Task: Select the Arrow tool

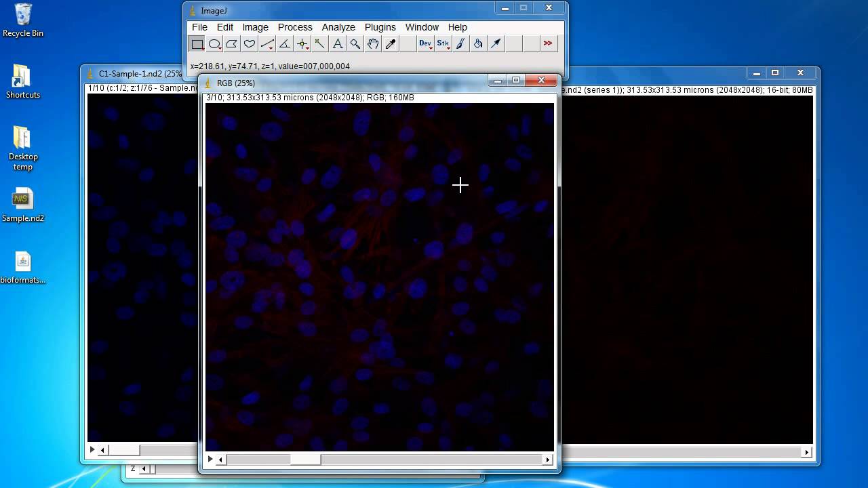Action: pyautogui.click(x=496, y=44)
